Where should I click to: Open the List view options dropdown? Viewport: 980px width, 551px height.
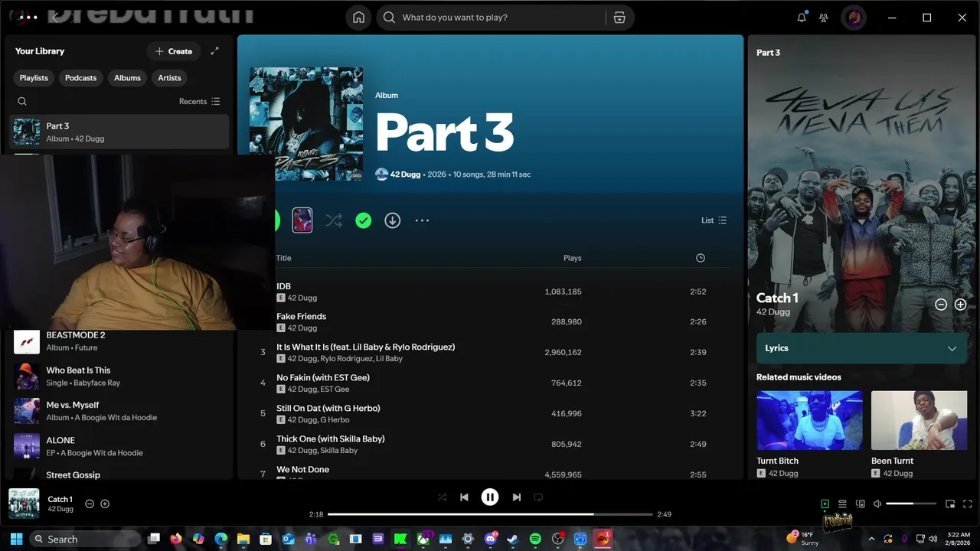714,220
